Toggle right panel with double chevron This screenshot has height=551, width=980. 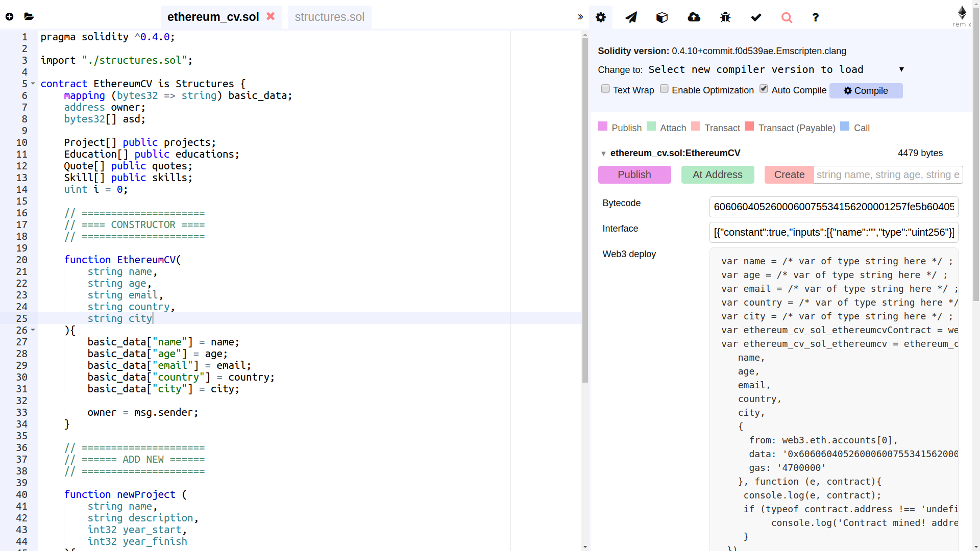click(580, 17)
